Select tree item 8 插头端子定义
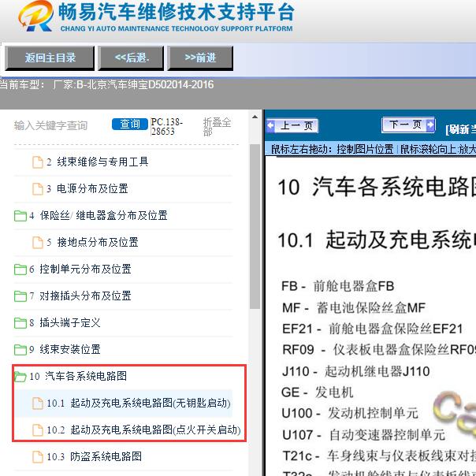476x476 pixels. pos(65,322)
